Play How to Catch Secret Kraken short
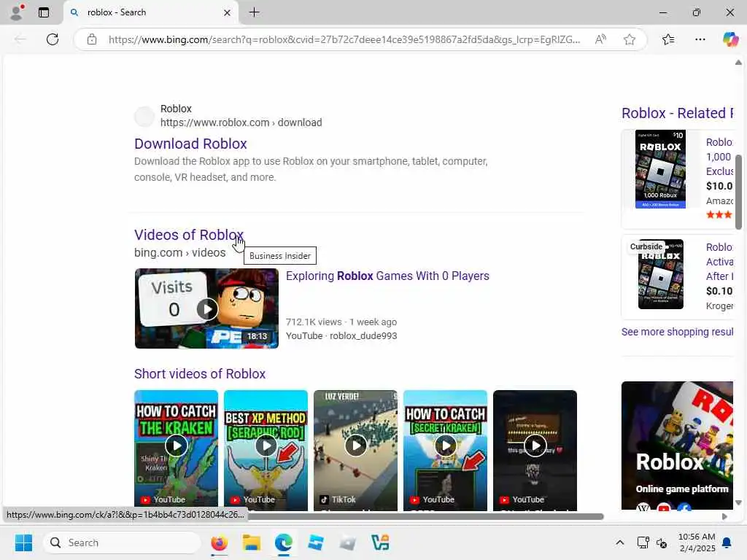This screenshot has width=747, height=560. tap(446, 450)
